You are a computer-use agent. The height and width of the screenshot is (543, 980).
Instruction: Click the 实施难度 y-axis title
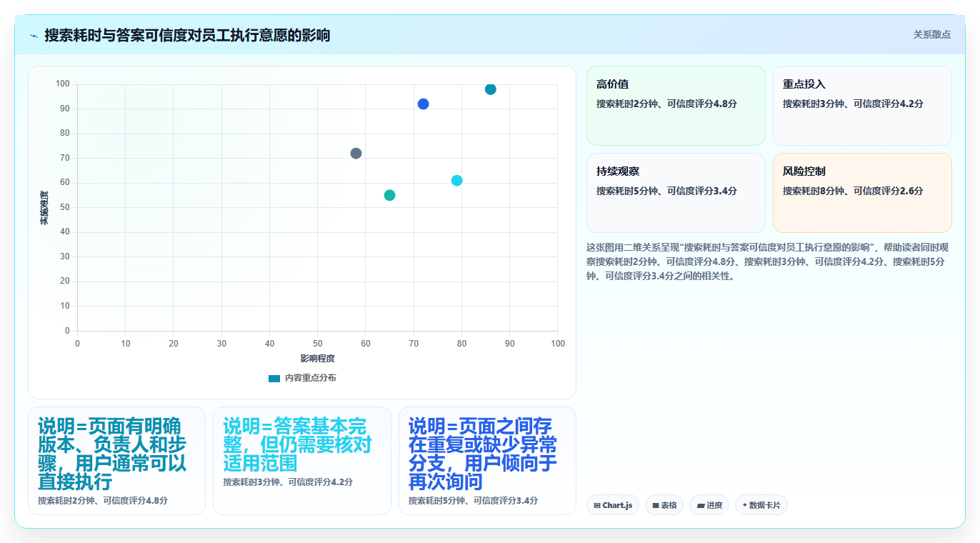pos(44,208)
